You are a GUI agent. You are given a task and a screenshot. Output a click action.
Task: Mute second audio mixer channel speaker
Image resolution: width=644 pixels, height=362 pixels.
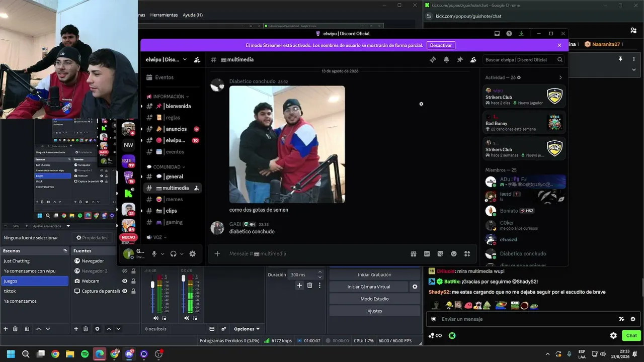point(187,318)
